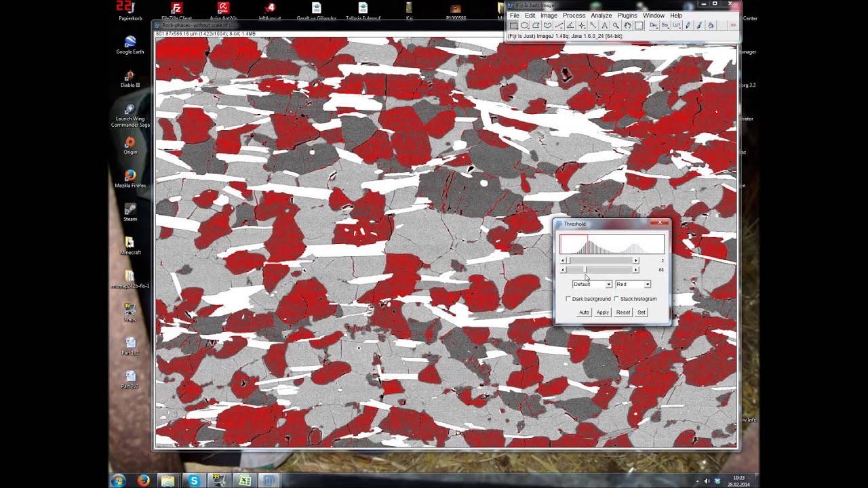Select the Text tool

[605, 25]
